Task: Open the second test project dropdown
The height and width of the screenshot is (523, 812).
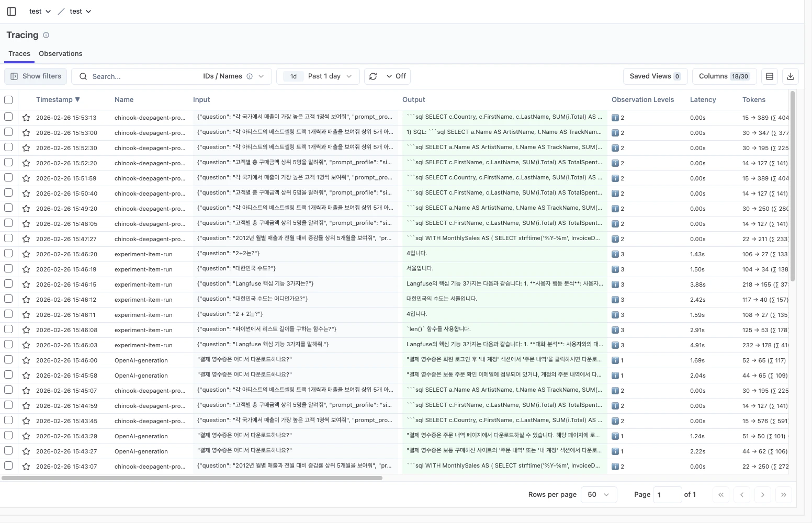Action: click(x=81, y=12)
